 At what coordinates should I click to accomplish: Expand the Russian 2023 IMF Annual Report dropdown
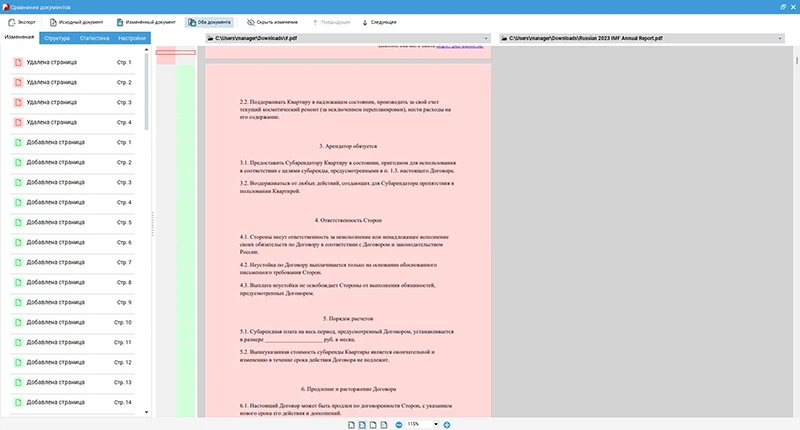[780, 38]
